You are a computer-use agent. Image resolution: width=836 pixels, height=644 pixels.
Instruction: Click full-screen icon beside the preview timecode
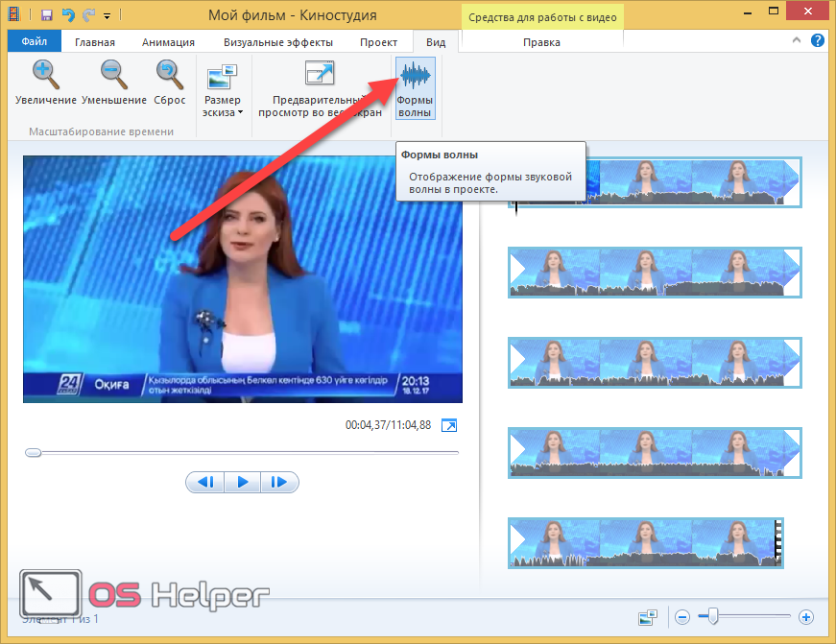[x=449, y=425]
